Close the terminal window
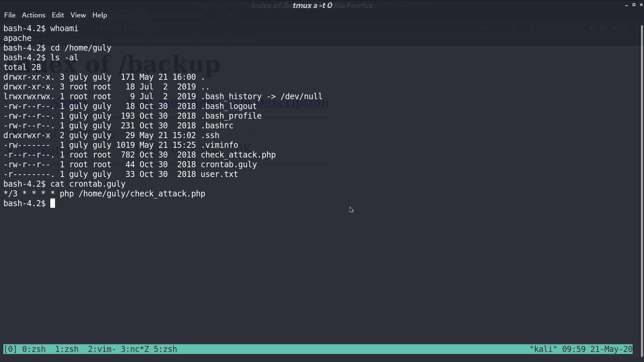Viewport: 644px width, 362px height. pyautogui.click(x=641, y=5)
